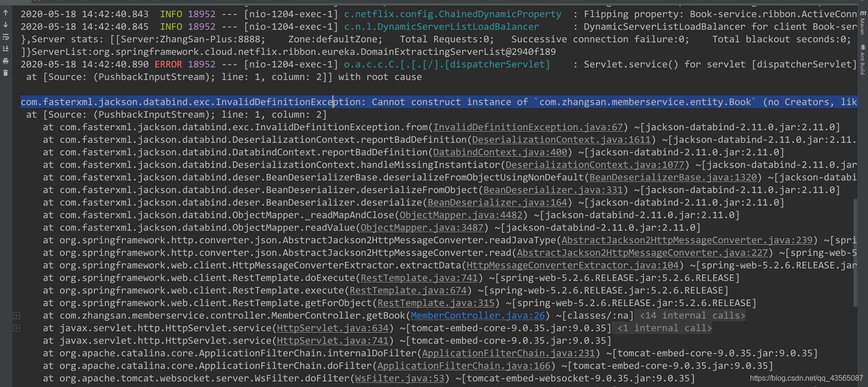The image size is (868, 387).
Task: Click the 'Zone:defaultZone;' text
Action: (336, 39)
